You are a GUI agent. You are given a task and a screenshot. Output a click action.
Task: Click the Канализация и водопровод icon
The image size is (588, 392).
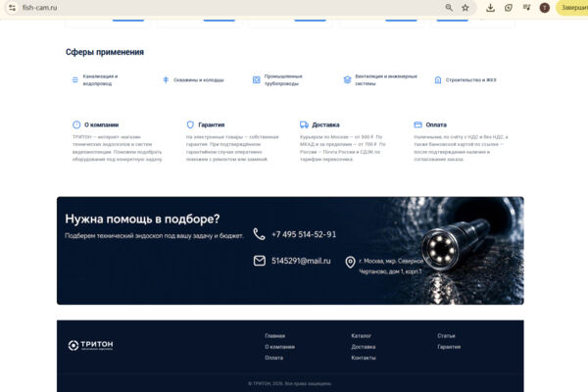point(75,80)
